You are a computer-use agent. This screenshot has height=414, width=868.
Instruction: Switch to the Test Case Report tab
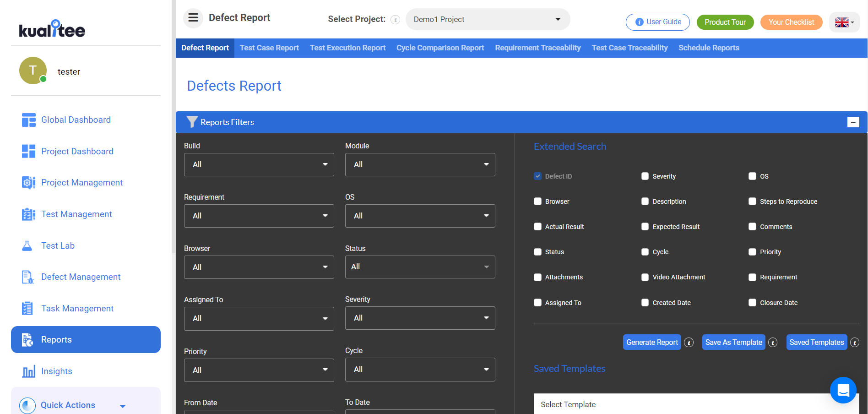[x=269, y=48]
